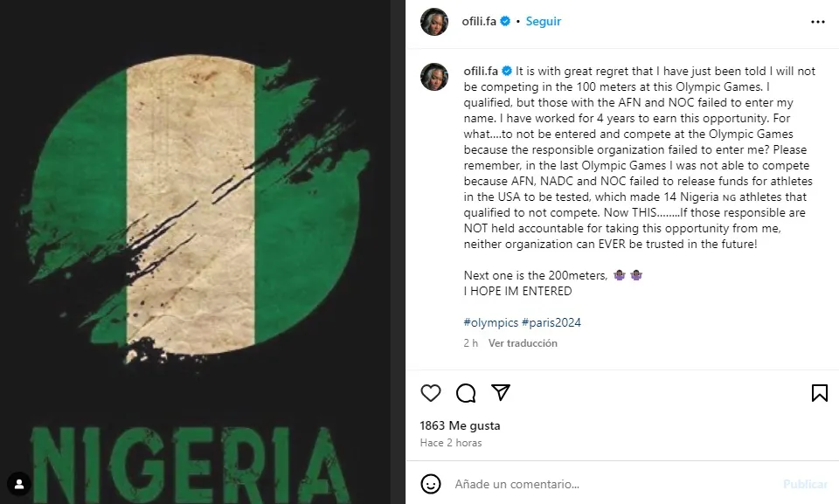Click Ver traducción to translate caption
Screen dimensions: 839x504
coord(523,343)
